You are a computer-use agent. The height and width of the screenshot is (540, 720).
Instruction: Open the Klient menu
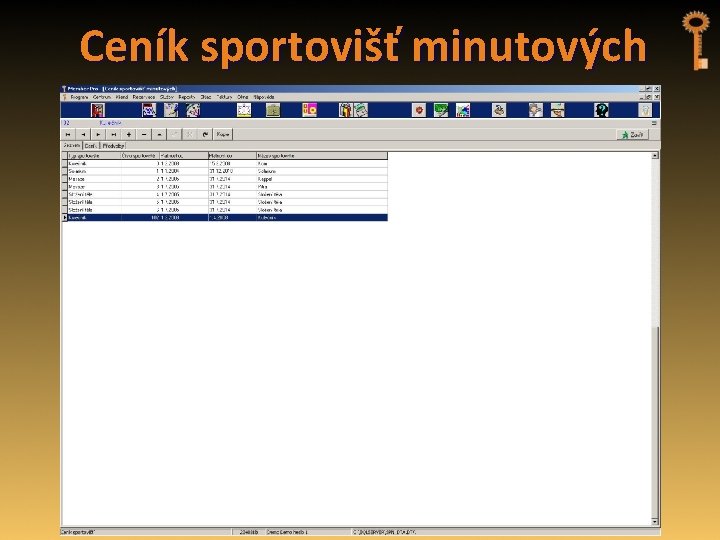point(122,97)
